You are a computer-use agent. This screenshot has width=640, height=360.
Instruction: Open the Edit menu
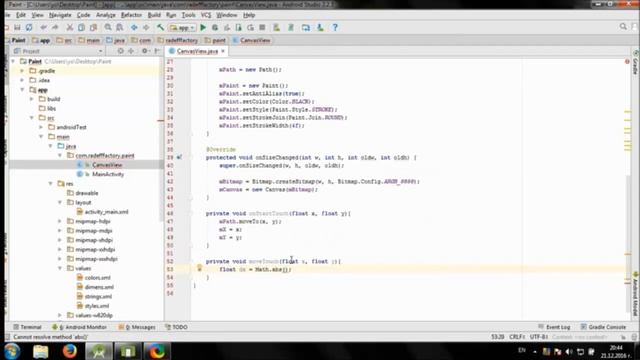pyautogui.click(x=21, y=15)
